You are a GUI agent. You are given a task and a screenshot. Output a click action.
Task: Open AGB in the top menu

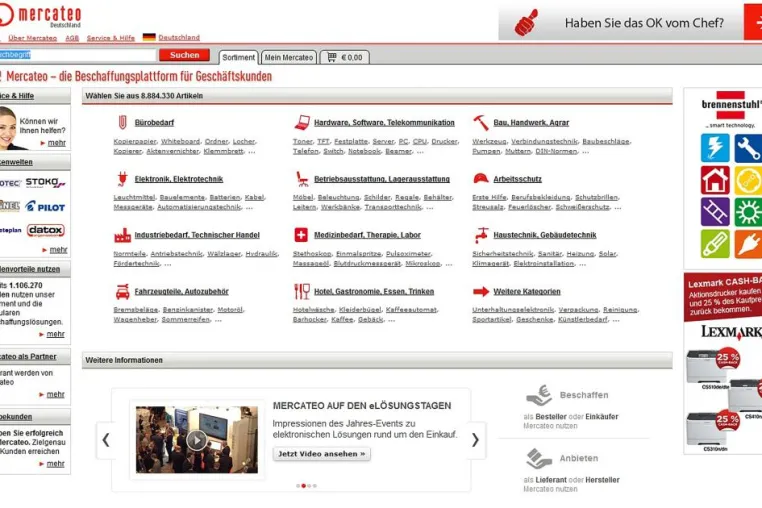click(x=72, y=38)
